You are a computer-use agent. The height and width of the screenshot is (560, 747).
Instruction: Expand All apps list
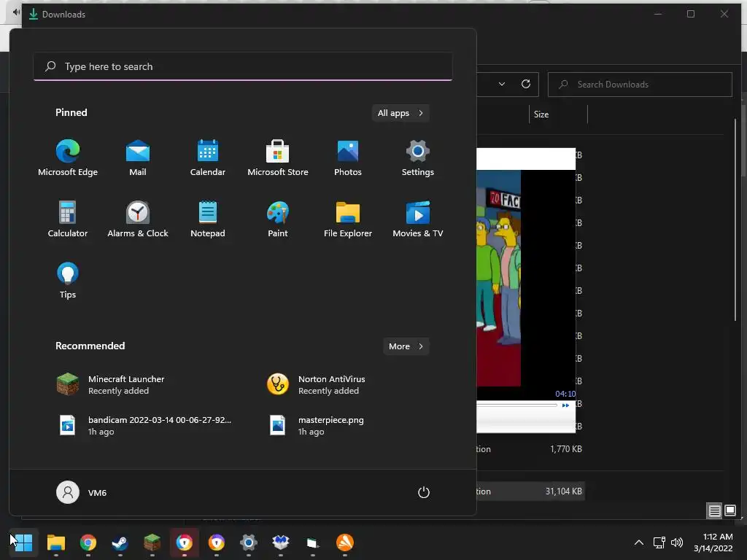400,113
